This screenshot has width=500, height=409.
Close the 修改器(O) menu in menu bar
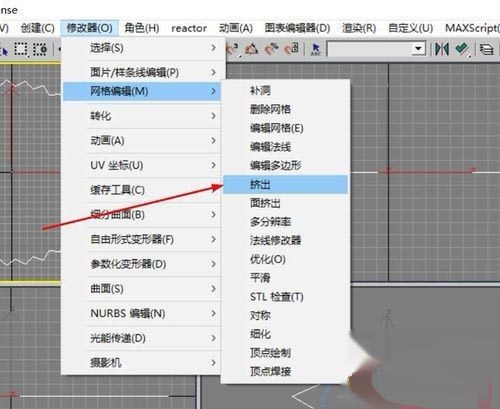(x=89, y=28)
